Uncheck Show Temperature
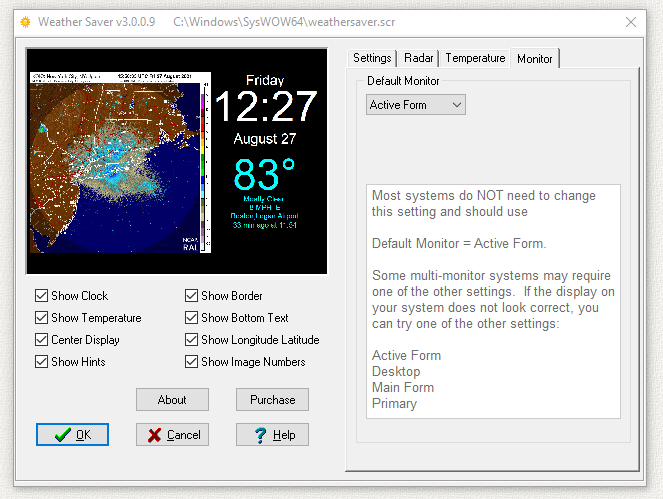Viewport: 663px width, 499px height. [x=41, y=318]
